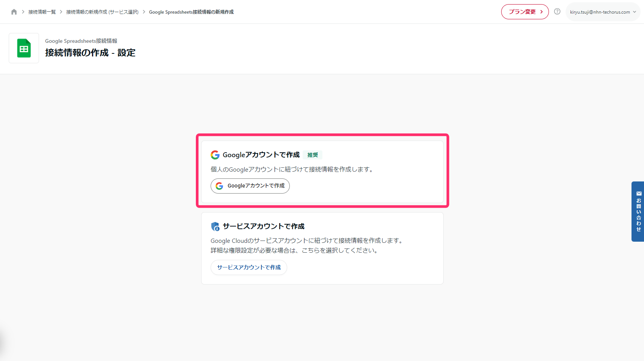644x361 pixels.
Task: Click the arrow icon inside the プラン変更 button
Action: pyautogui.click(x=541, y=12)
